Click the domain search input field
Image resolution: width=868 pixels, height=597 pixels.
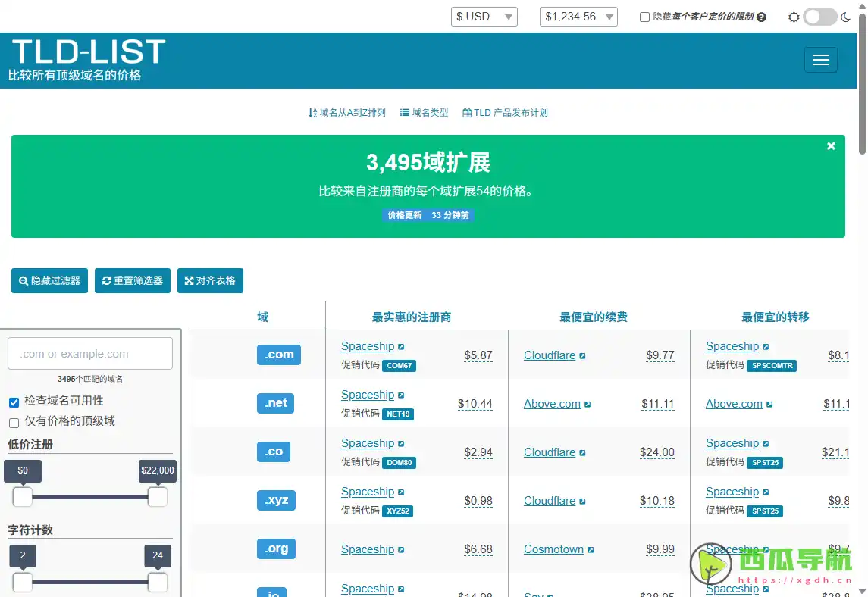[89, 353]
